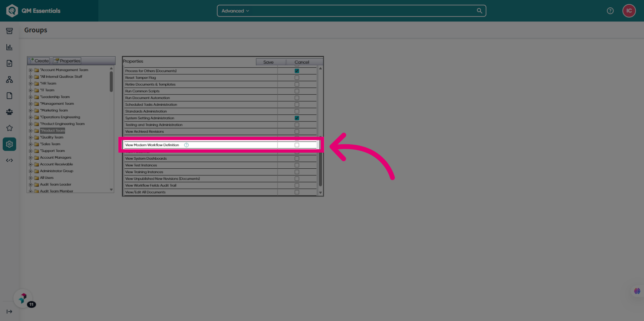Check View/Edit All Documents box
The height and width of the screenshot is (321, 644).
point(297,192)
